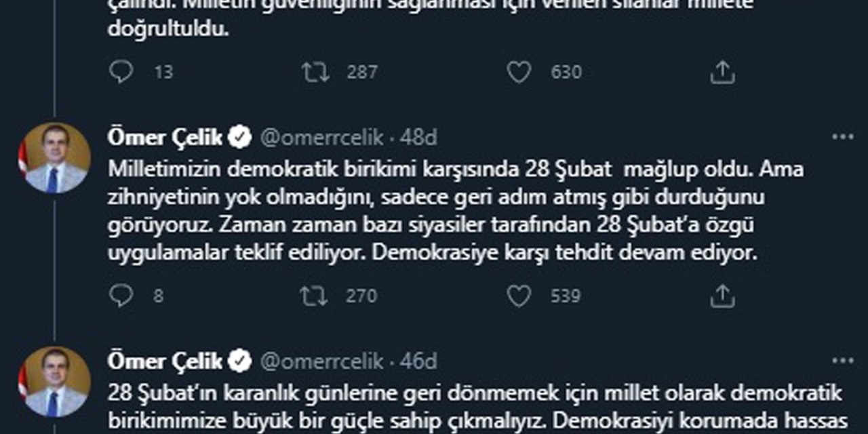Image resolution: width=868 pixels, height=434 pixels.
Task: Click the verified badge next to Ömer Çelik
Action: tap(239, 136)
